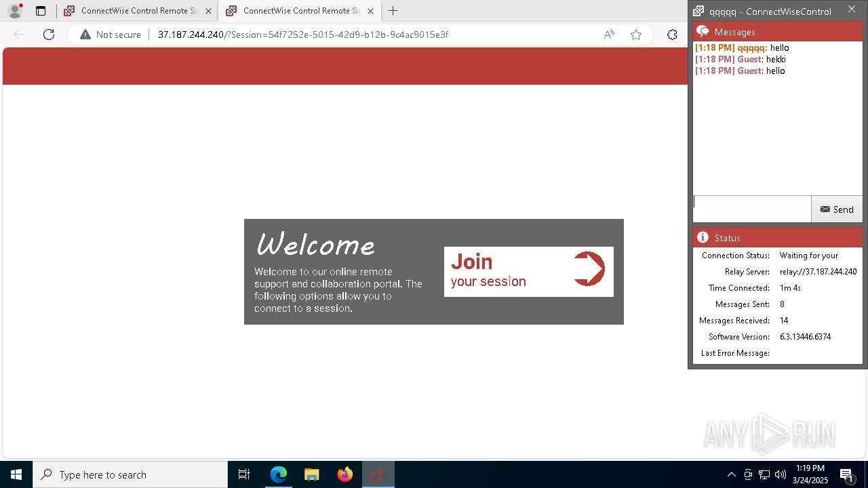Click the Welcome heading
This screenshot has height=488, width=868.
[315, 244]
